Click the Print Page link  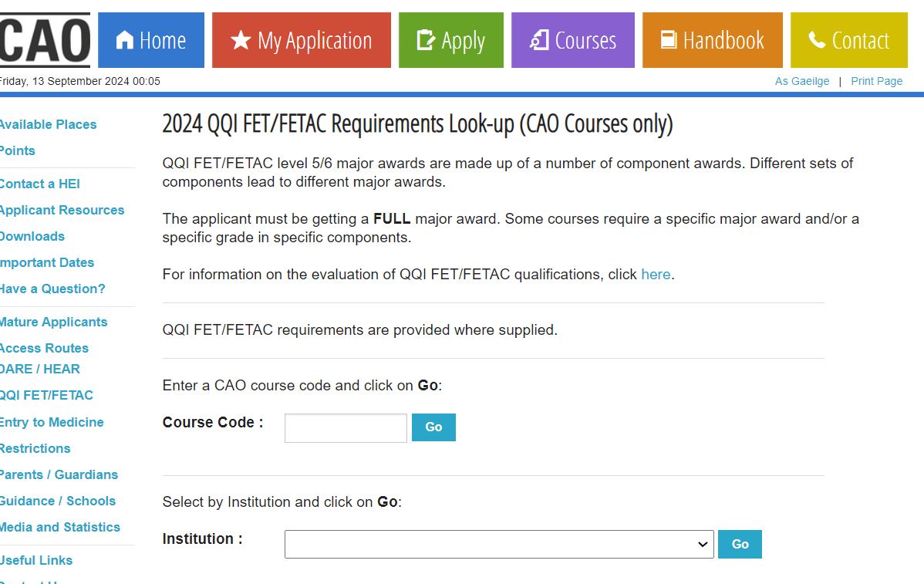pos(876,81)
